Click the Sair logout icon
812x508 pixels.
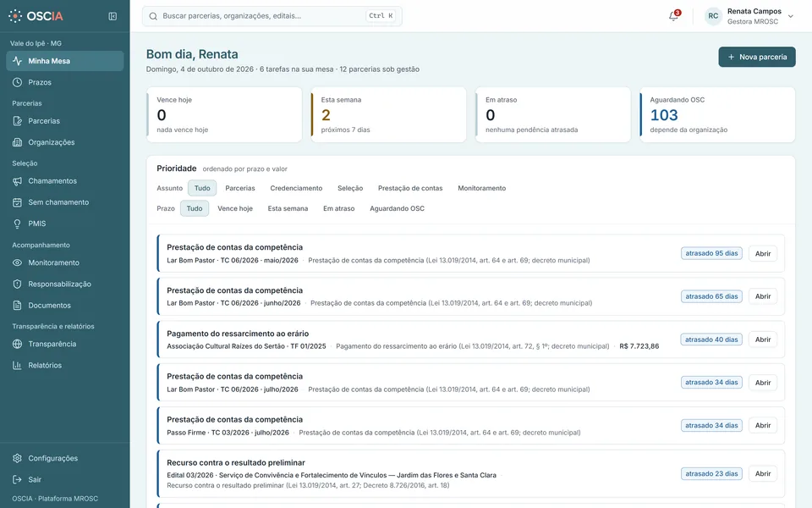point(17,479)
